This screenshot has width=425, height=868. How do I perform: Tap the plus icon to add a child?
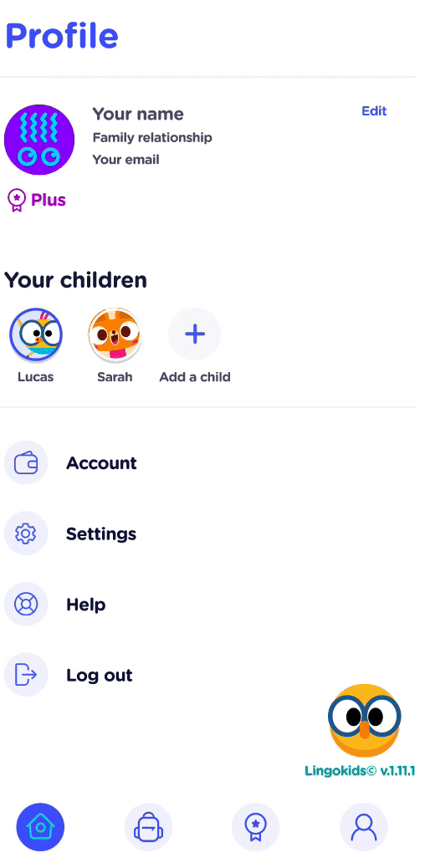(x=194, y=334)
